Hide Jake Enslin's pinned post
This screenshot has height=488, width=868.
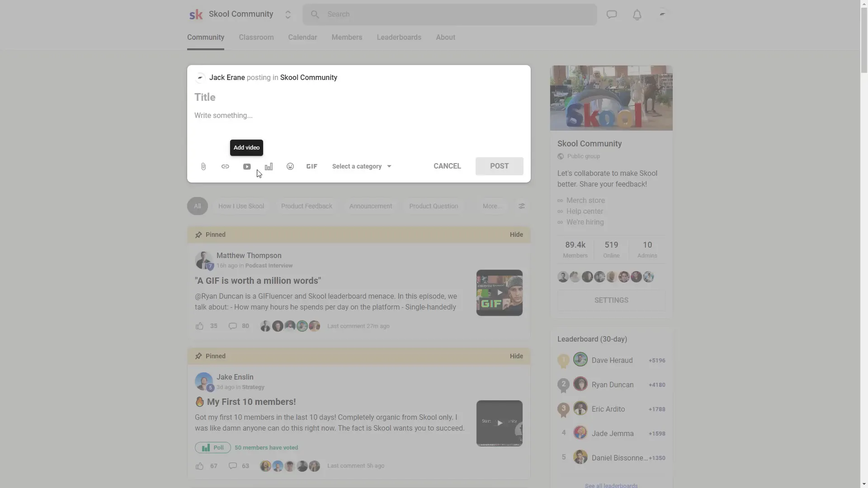516,356
